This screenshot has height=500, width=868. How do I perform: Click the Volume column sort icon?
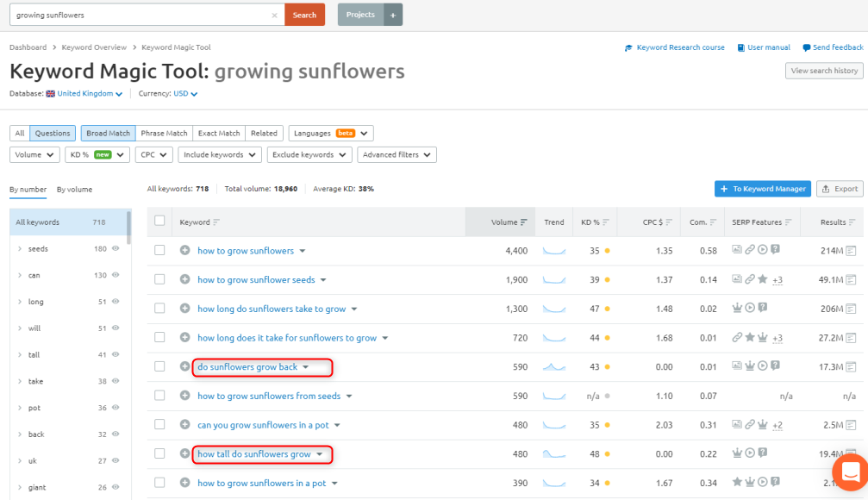pyautogui.click(x=523, y=222)
